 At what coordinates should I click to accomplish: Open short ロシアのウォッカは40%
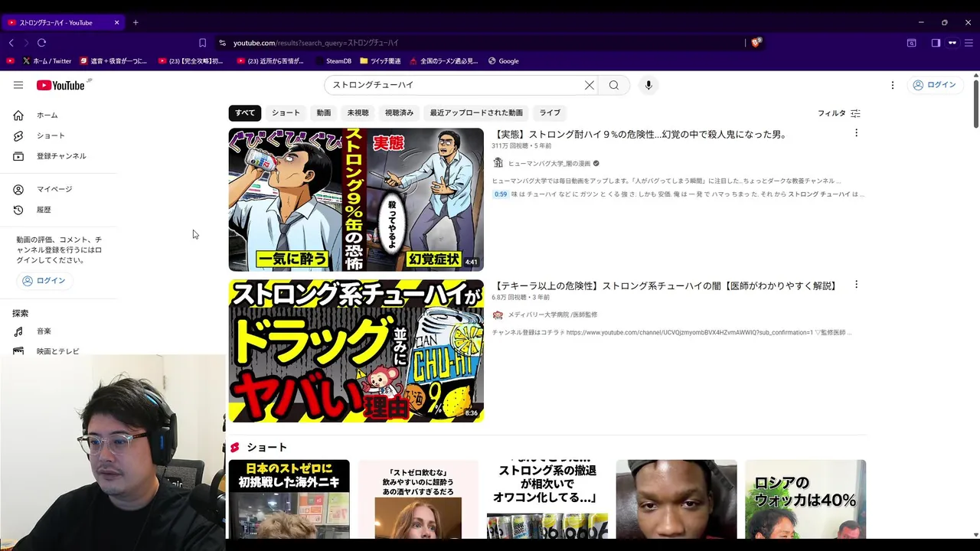(x=805, y=499)
